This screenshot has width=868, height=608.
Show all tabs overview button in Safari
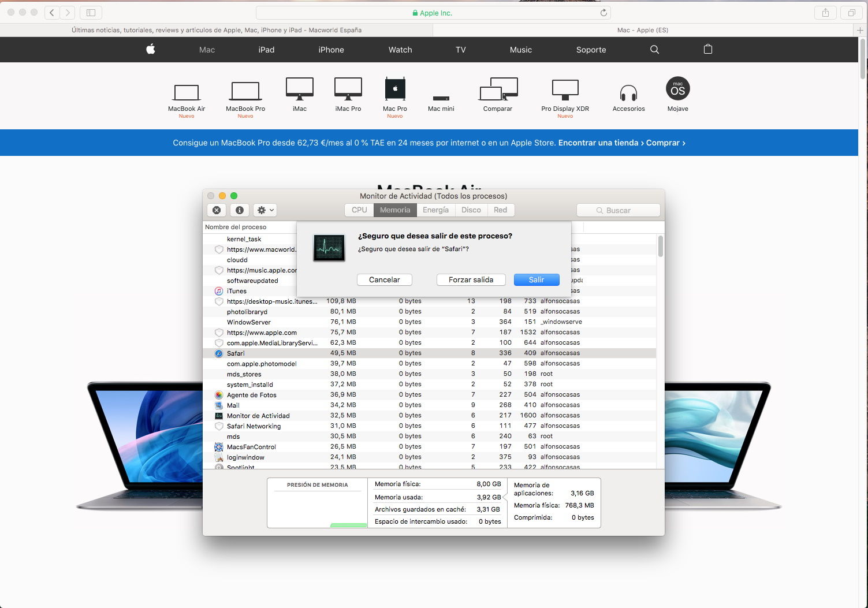(851, 12)
